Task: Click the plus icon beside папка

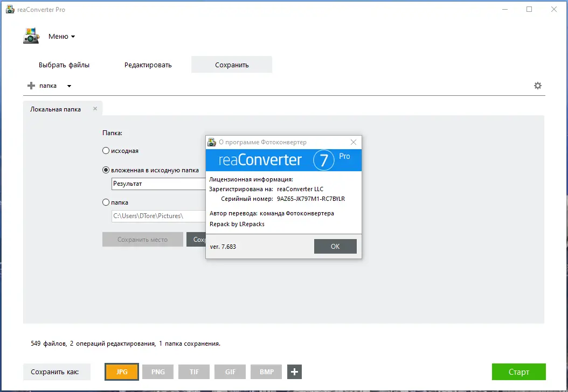Action: click(x=31, y=85)
